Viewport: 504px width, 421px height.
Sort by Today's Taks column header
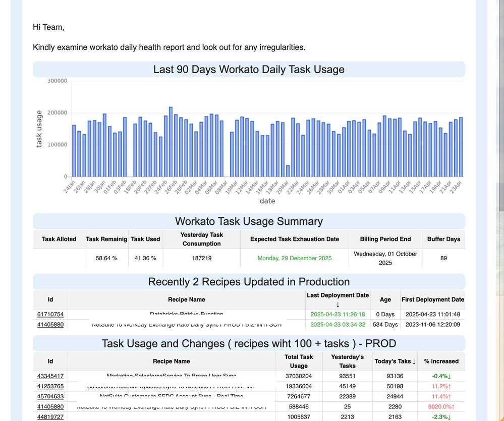pos(395,361)
